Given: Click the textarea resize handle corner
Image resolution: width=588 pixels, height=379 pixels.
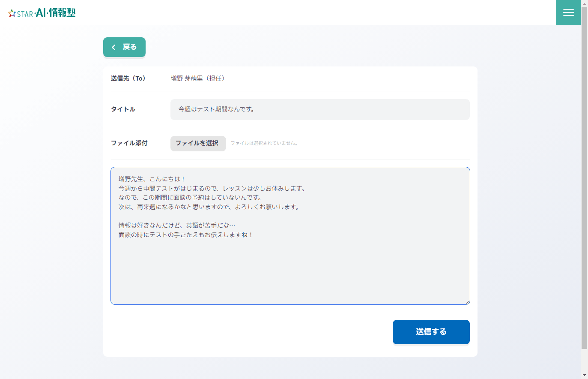Looking at the screenshot, I should point(467,302).
